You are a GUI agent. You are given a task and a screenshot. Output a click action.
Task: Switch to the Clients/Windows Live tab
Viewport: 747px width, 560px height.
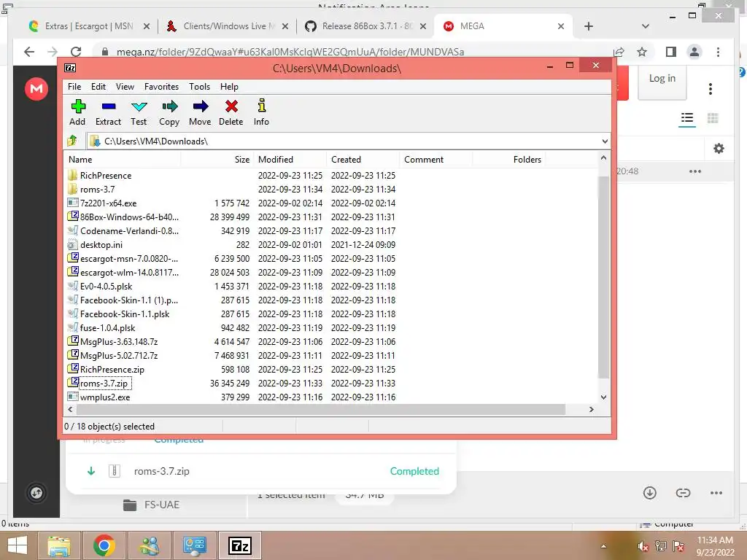click(228, 26)
